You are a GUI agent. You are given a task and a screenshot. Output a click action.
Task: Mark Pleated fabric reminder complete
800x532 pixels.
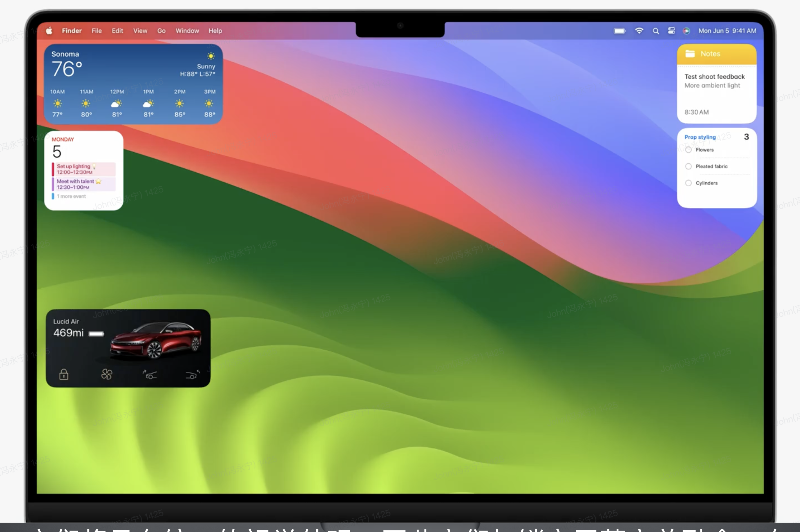pyautogui.click(x=688, y=166)
